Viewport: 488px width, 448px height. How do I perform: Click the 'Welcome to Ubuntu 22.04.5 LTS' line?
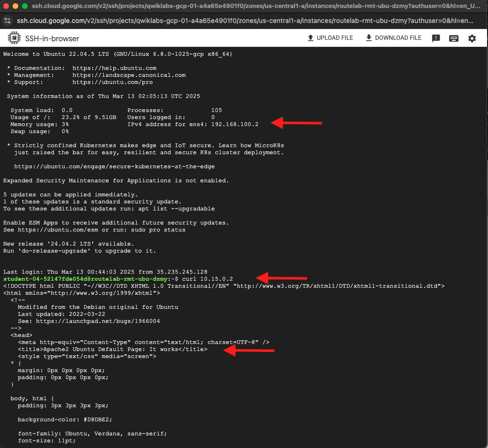click(118, 54)
